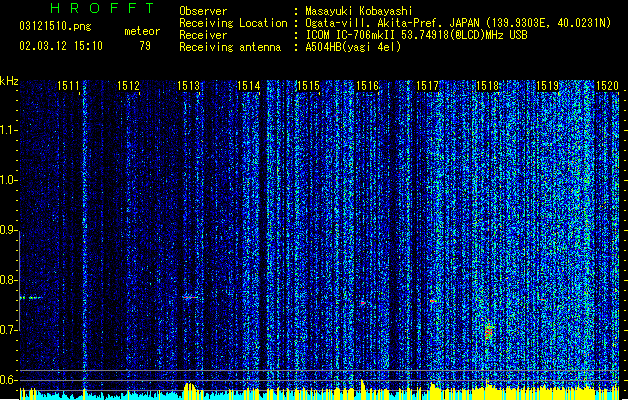Click the 0.7 kHz axis tick label
The height and width of the screenshot is (400, 629).
(9, 330)
